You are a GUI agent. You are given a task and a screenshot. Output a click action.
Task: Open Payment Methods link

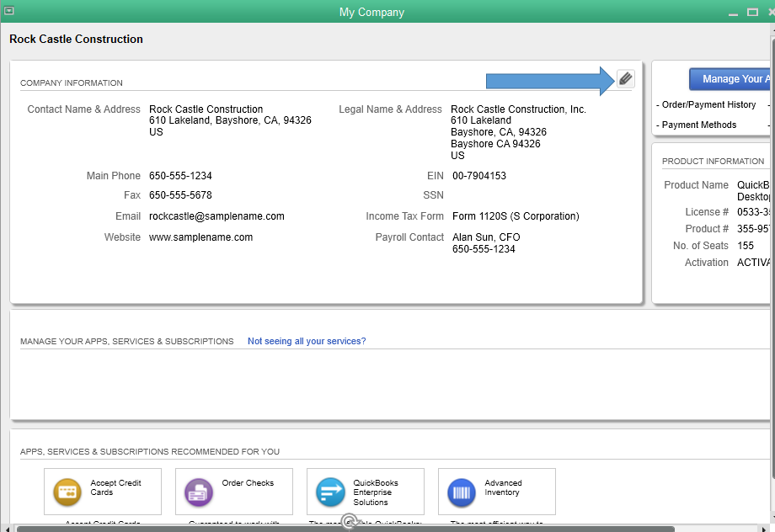[699, 125]
